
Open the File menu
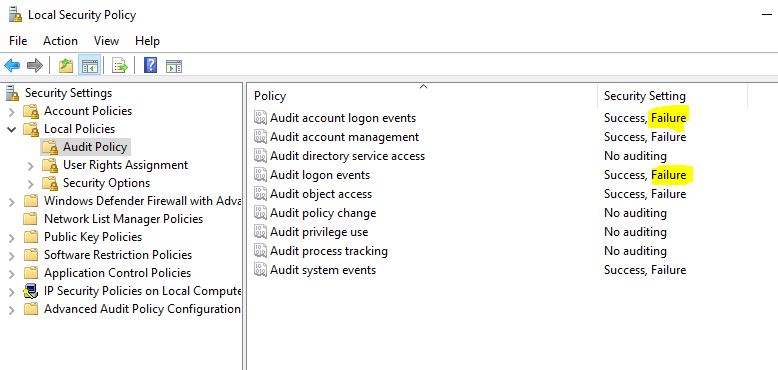18,41
